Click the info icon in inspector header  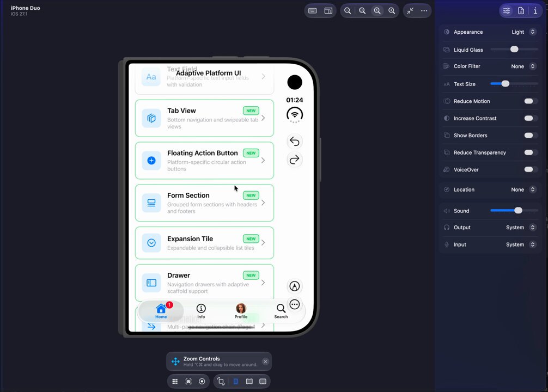535,11
